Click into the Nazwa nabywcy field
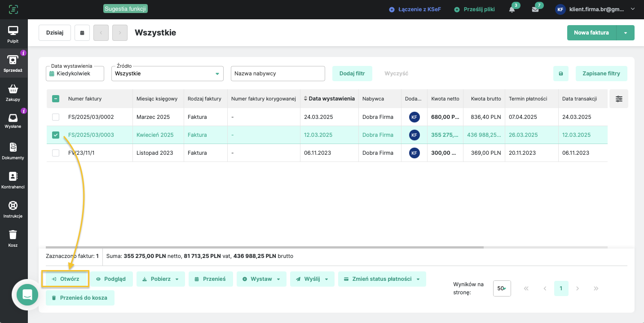The image size is (644, 323). [x=278, y=74]
